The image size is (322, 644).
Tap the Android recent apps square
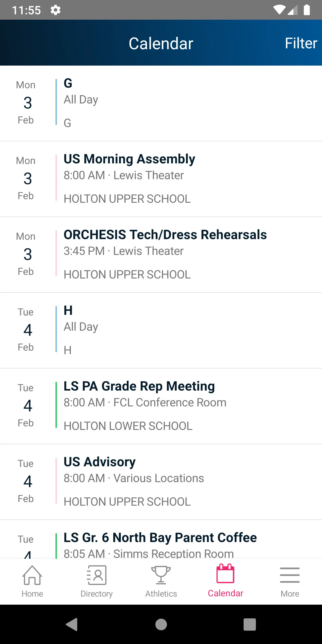pyautogui.click(x=250, y=624)
